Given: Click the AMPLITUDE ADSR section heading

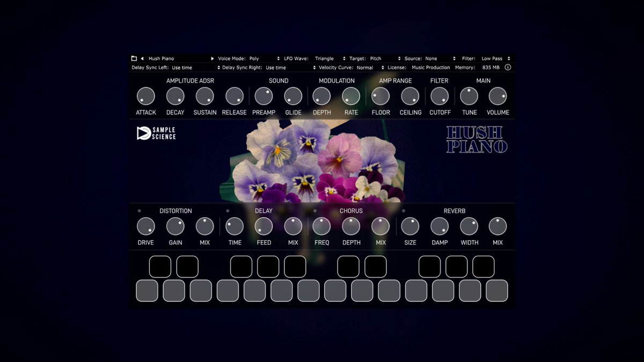Looking at the screenshot, I should [x=190, y=81].
